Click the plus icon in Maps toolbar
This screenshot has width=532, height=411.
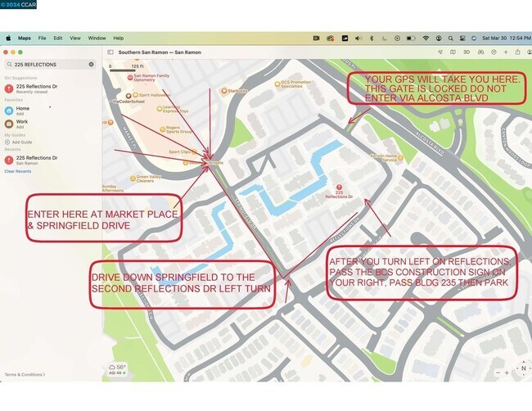506,52
